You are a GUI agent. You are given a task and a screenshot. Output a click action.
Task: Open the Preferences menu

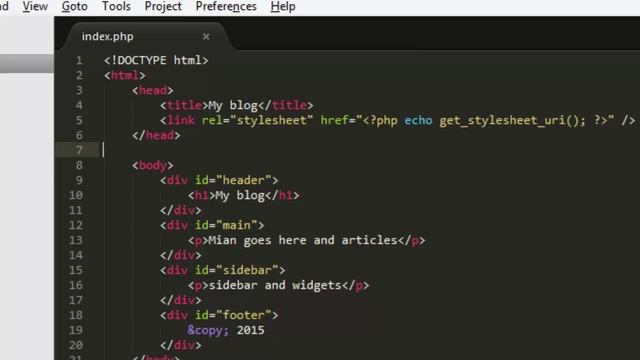pos(226,7)
